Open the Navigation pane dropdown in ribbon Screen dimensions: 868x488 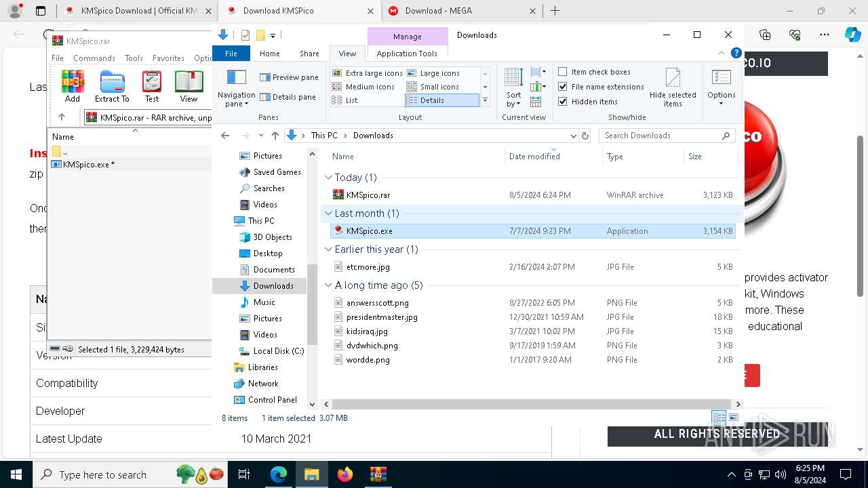click(236, 88)
